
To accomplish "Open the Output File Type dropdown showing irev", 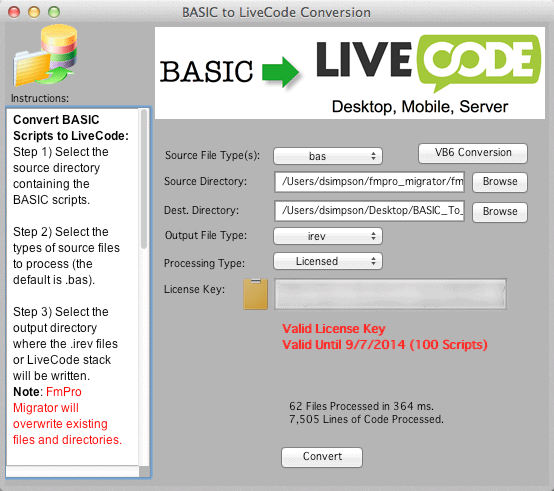I will (328, 236).
